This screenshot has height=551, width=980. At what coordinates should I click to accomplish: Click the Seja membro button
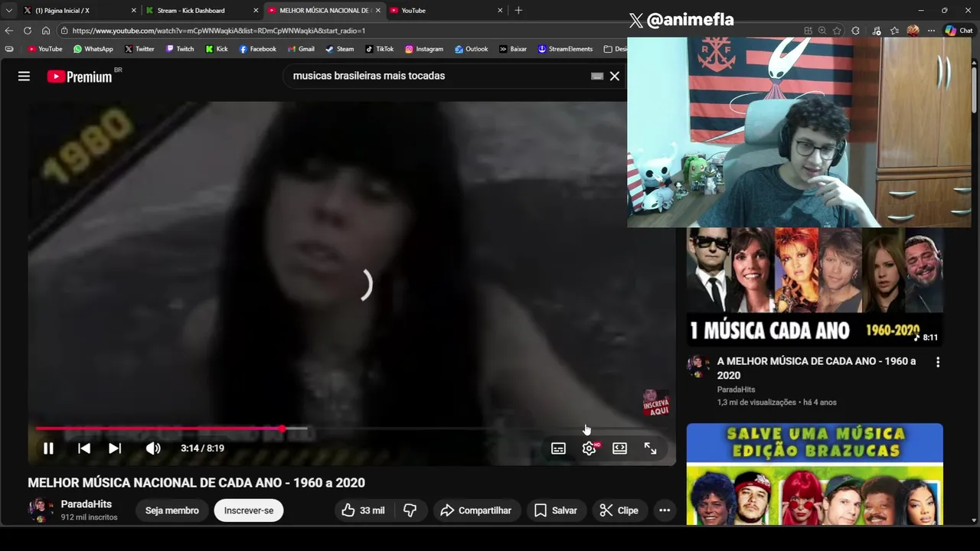[171, 510]
